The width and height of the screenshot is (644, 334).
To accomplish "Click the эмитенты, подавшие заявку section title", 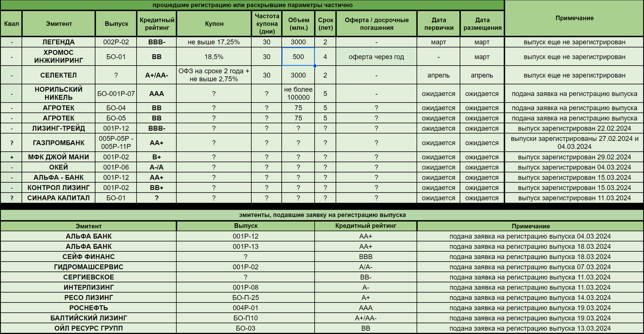I will [x=322, y=215].
